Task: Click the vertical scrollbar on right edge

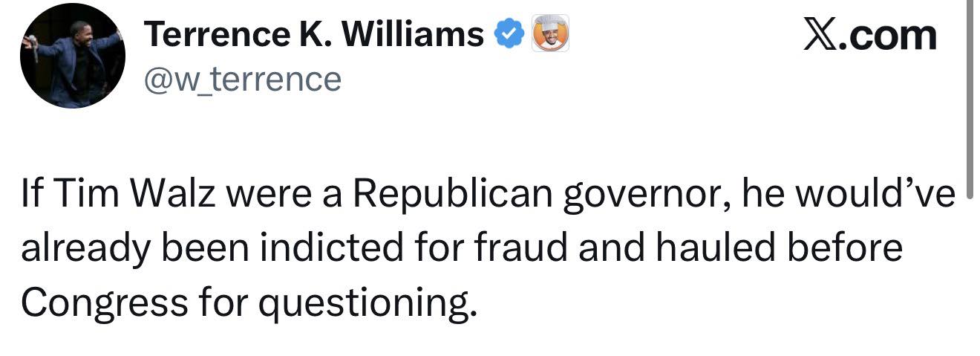Action: [x=970, y=89]
